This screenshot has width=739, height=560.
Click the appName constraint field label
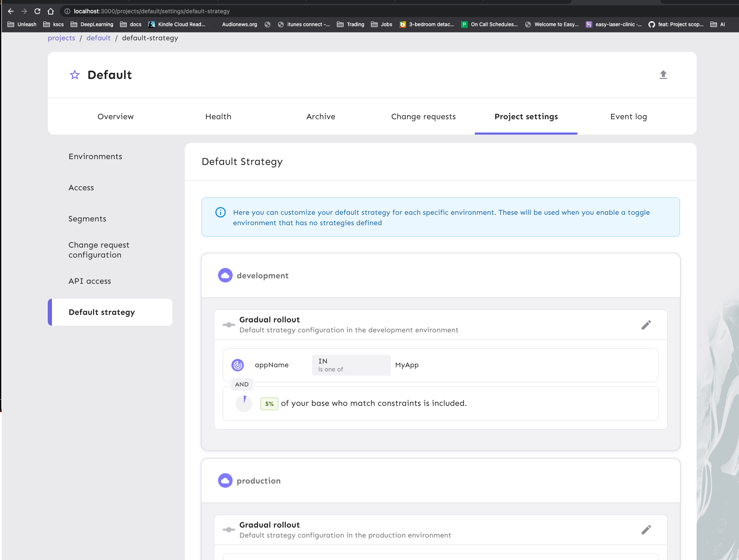pyautogui.click(x=272, y=365)
